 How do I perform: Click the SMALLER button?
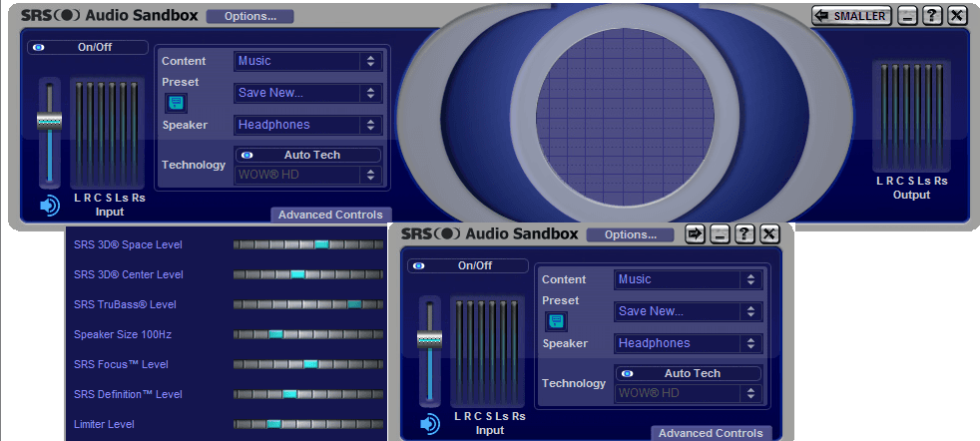(x=852, y=16)
